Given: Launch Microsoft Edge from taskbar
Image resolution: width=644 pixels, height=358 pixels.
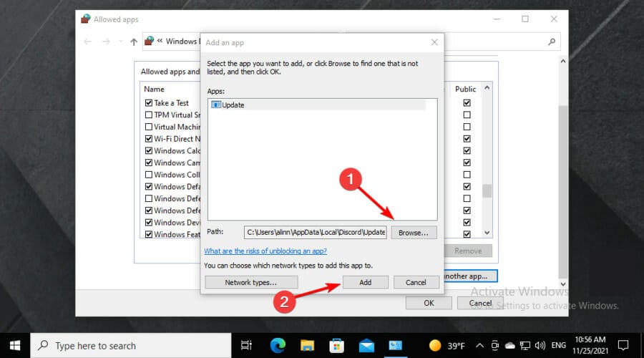Looking at the screenshot, I should (278, 346).
